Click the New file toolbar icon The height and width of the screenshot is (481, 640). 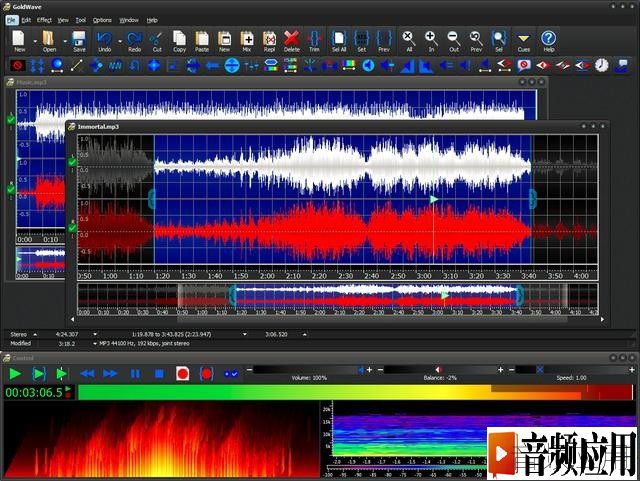19,41
